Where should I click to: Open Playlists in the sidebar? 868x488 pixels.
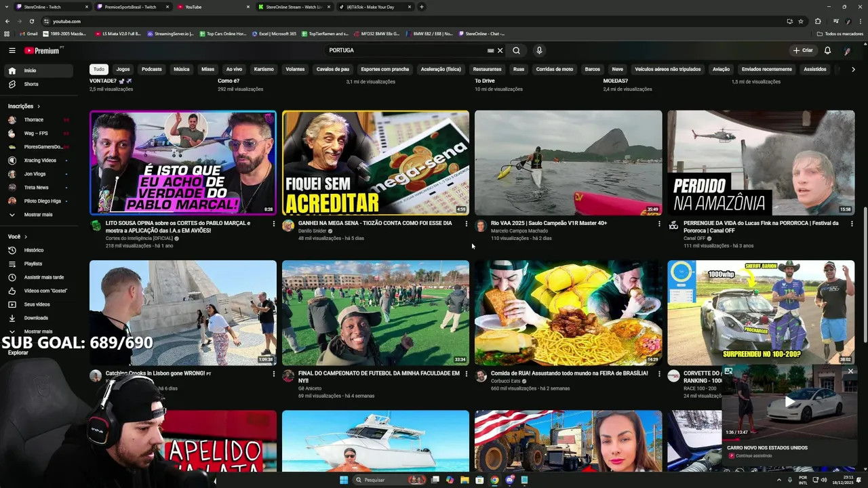[39, 264]
